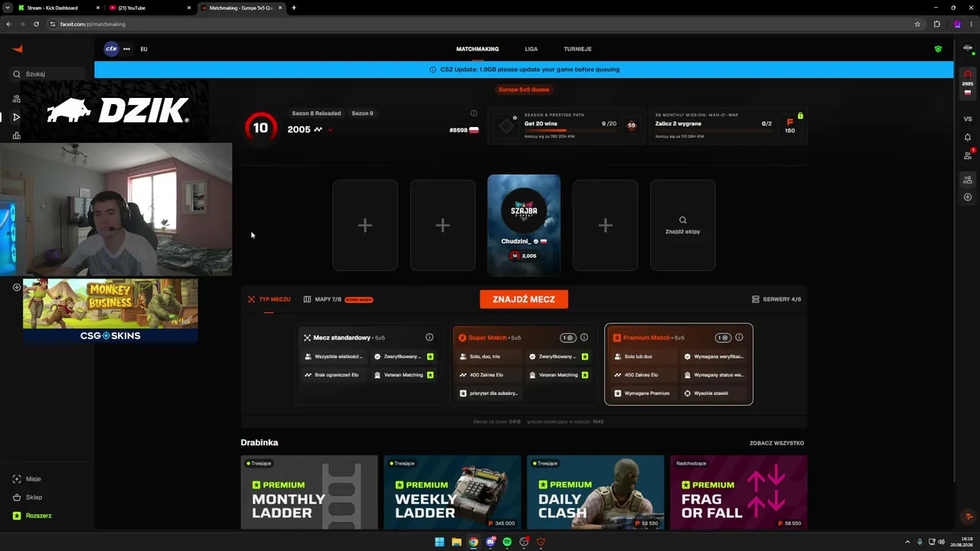Select the Super Match card
The image size is (980, 551).
coord(524,364)
